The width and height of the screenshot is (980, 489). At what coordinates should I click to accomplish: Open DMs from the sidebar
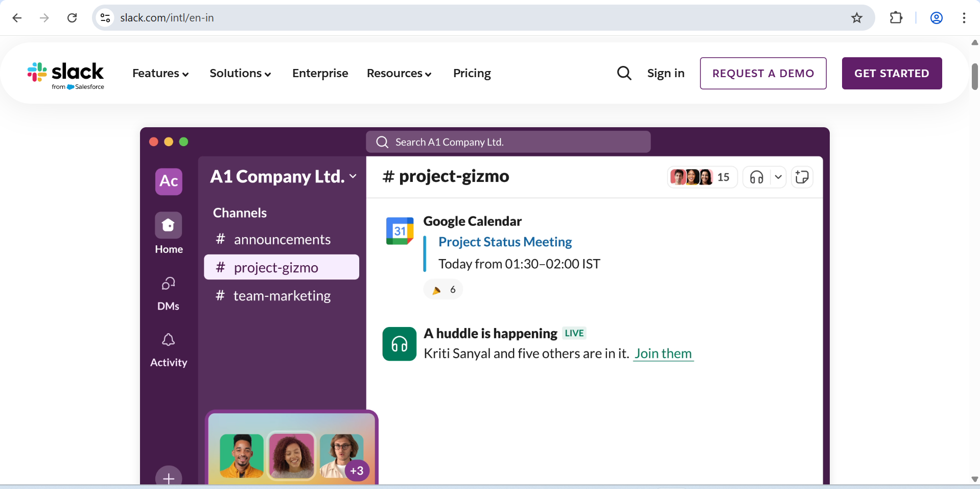[x=168, y=283]
